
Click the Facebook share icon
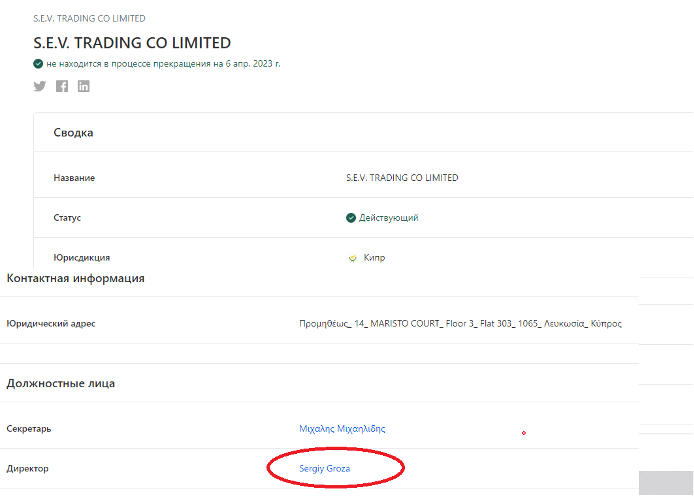pyautogui.click(x=62, y=86)
